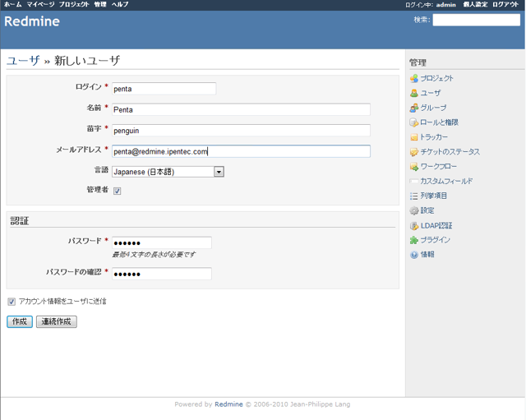
Task: Click the グループ icon in the sidebar
Action: point(414,108)
